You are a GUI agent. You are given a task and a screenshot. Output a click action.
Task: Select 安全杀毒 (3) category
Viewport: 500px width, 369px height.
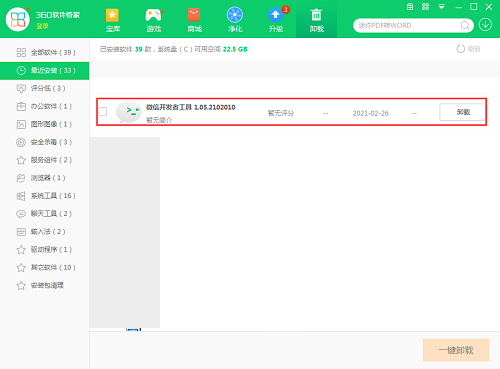pos(44,142)
